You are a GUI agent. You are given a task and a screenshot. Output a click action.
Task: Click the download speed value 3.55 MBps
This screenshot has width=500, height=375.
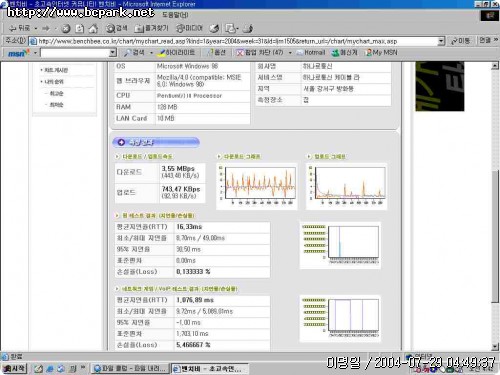click(x=178, y=168)
